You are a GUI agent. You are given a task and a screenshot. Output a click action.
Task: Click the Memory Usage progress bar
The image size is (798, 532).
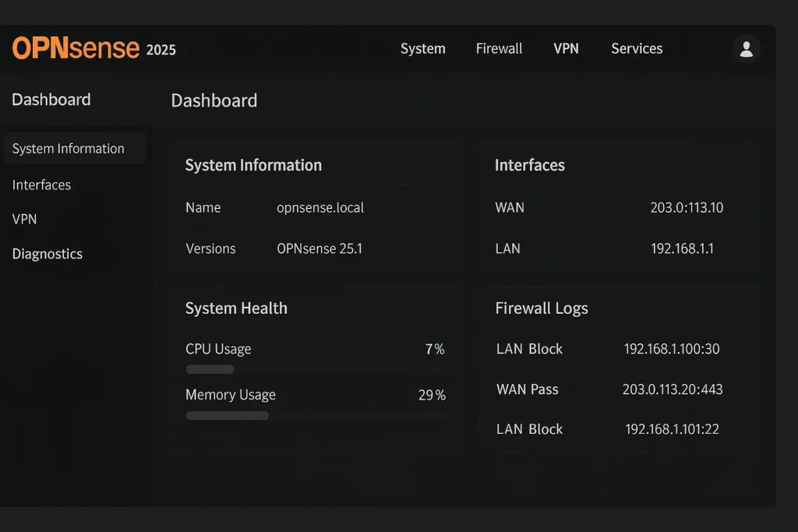pos(315,416)
